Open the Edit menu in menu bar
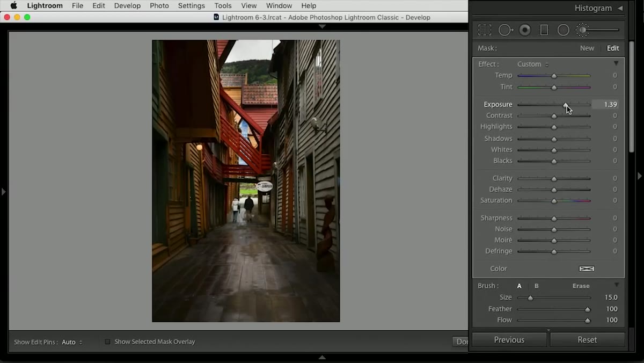Viewport: 644px width, 363px height. click(x=99, y=6)
